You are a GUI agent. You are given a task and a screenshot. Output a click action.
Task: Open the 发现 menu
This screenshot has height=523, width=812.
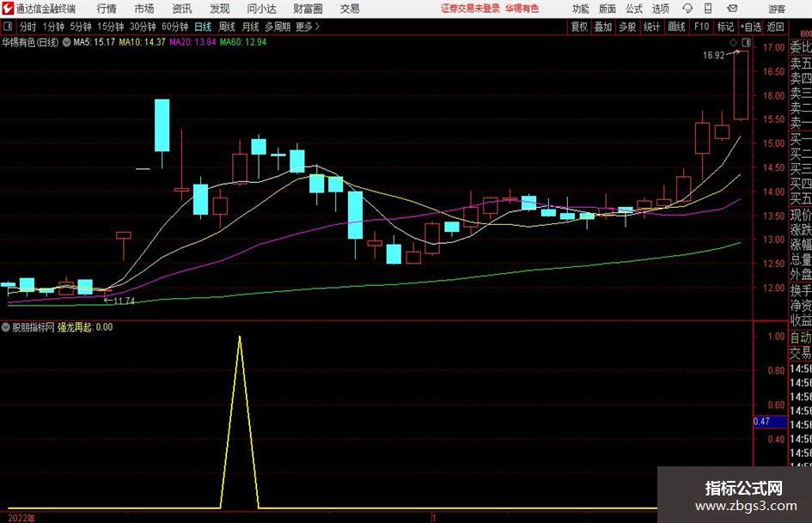pyautogui.click(x=220, y=9)
